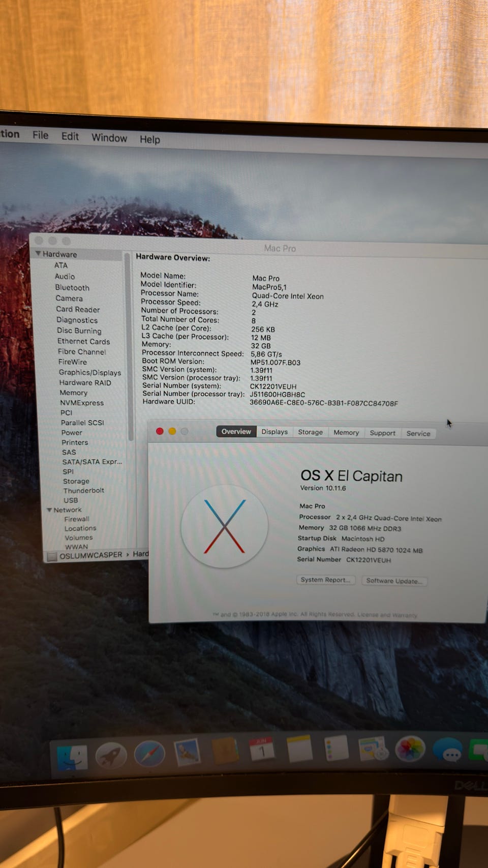This screenshot has height=868, width=488.
Task: Open Notes icon in Dock
Action: coord(299,749)
